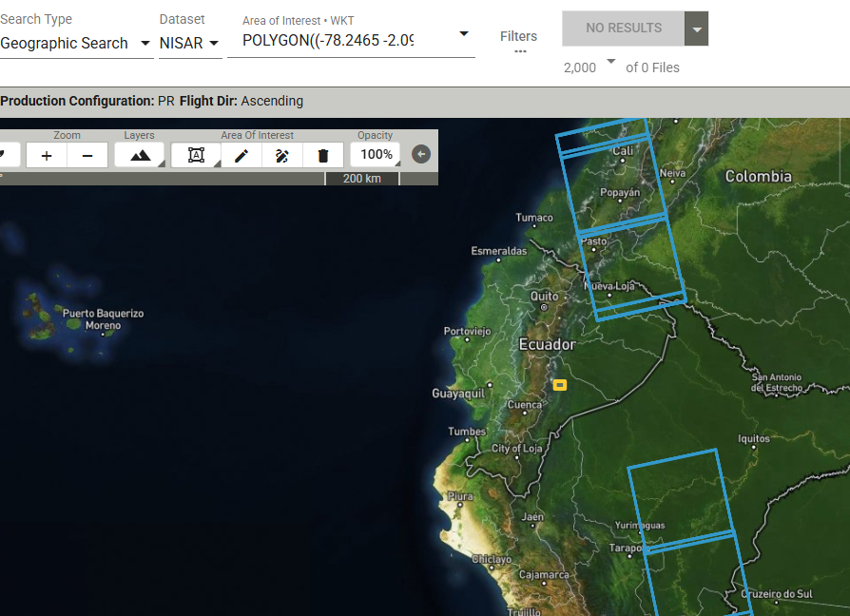Open the Filters panel
The width and height of the screenshot is (850, 616).
[518, 40]
